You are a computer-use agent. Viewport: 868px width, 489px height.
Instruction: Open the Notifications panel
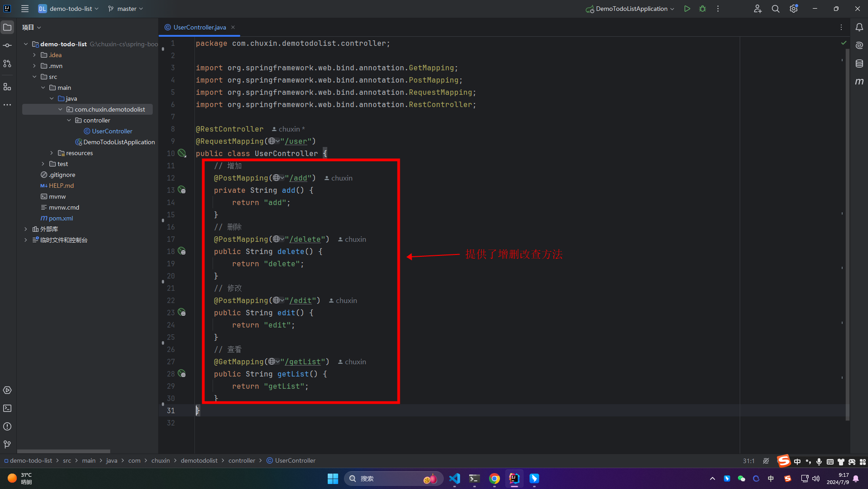[859, 27]
